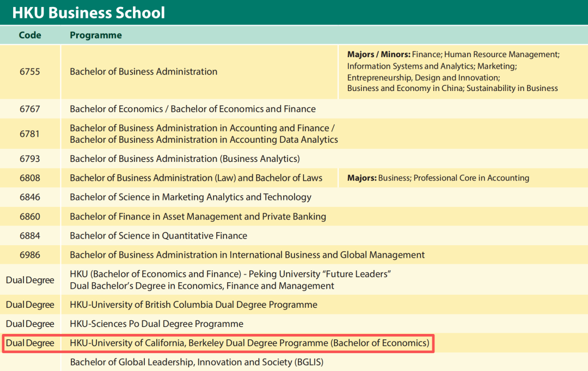Click 'Bachelor of Finance in Asset Management and Private Banking'
Screen dimensions: 588x371
198,216
